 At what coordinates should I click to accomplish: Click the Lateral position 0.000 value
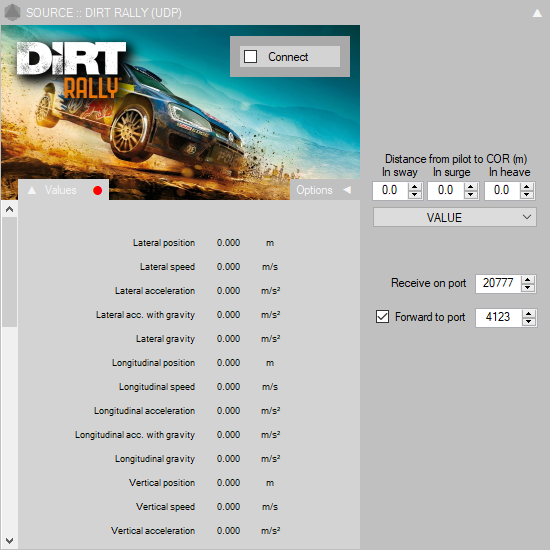(228, 243)
